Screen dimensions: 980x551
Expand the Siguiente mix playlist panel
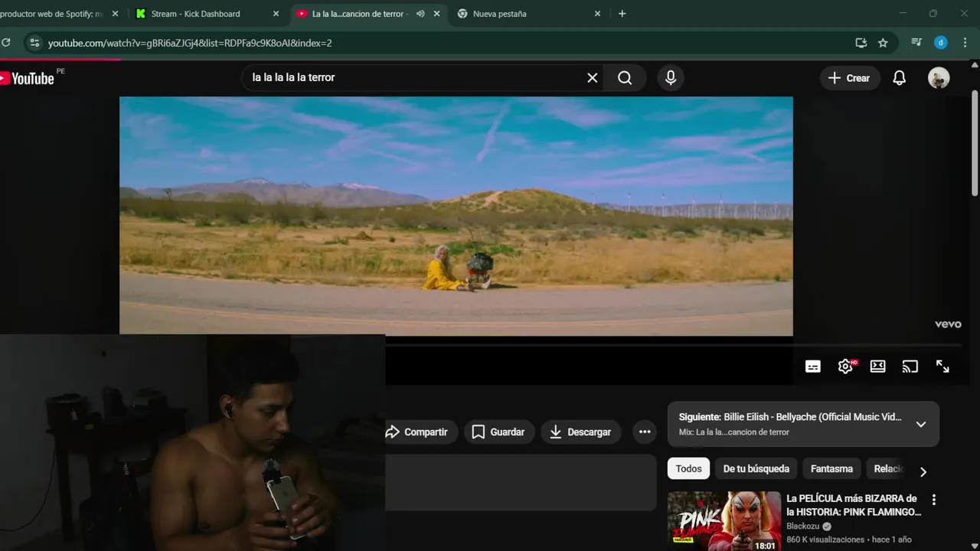(x=921, y=424)
